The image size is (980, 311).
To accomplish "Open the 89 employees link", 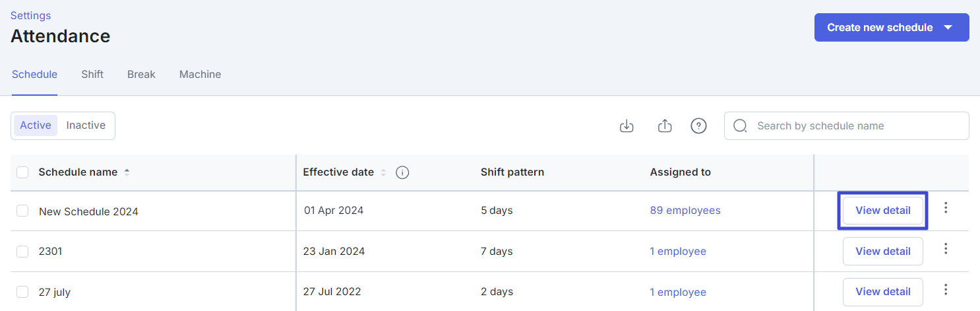I will (x=685, y=211).
